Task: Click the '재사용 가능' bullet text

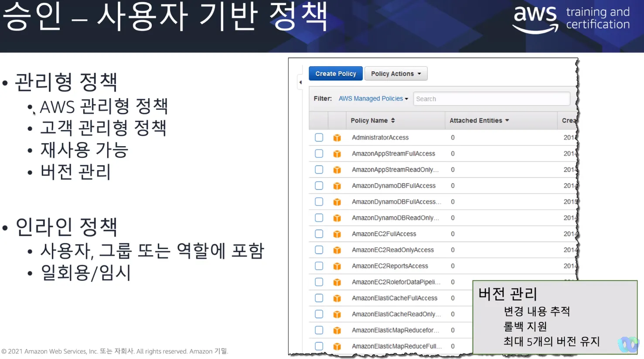Action: point(84,150)
